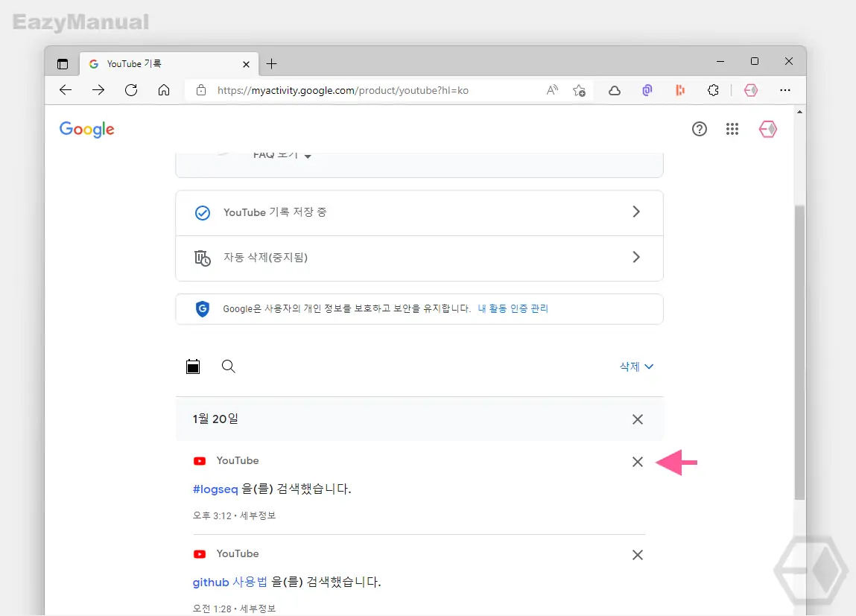
Task: Minimize the browser window
Action: [720, 62]
